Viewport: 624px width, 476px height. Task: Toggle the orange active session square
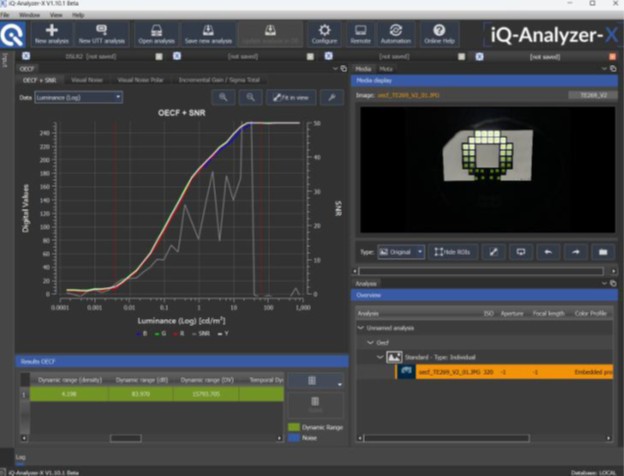612,57
